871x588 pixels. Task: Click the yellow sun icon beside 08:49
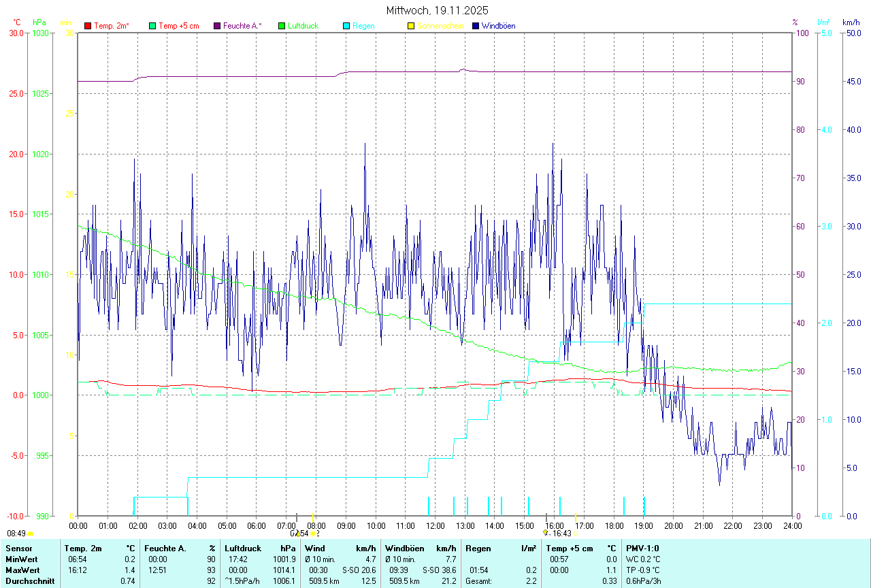(31, 534)
